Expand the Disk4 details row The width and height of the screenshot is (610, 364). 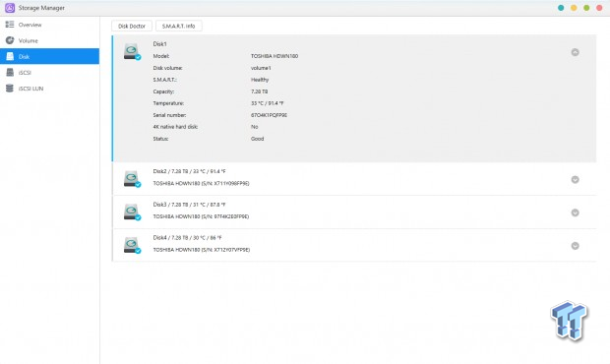[575, 246]
